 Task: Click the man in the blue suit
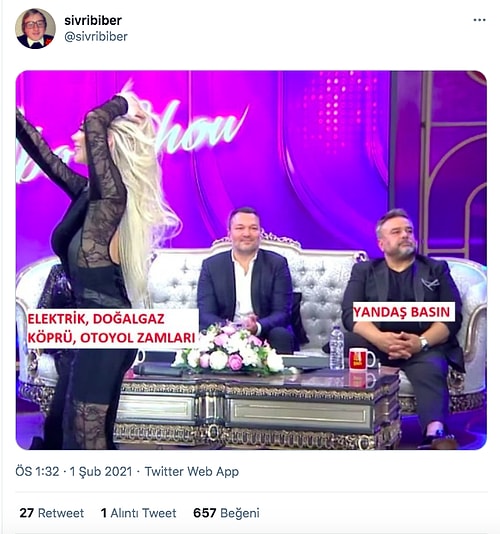245,279
